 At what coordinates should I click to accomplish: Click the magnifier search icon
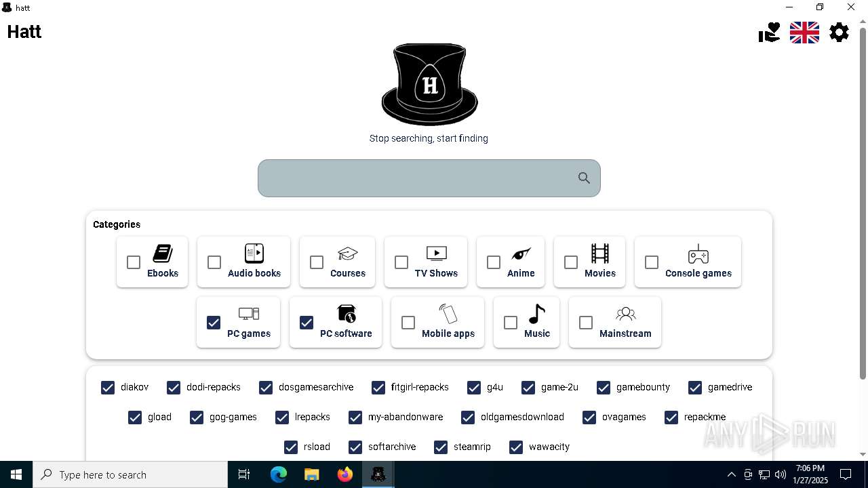pyautogui.click(x=584, y=178)
